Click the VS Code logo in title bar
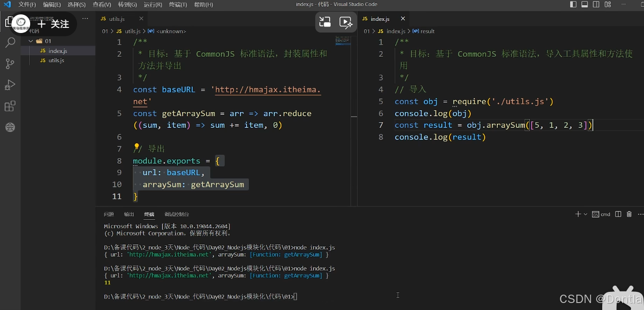The height and width of the screenshot is (310, 644). [x=7, y=4]
